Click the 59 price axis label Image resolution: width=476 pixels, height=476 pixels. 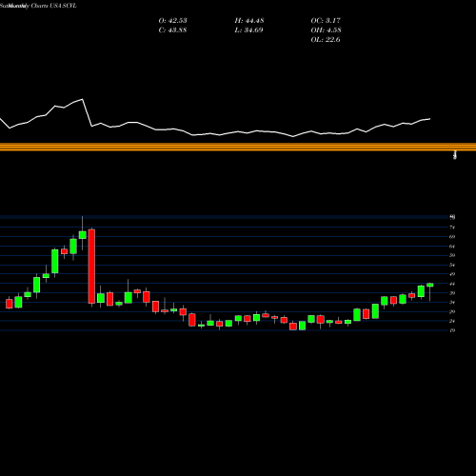452,255
